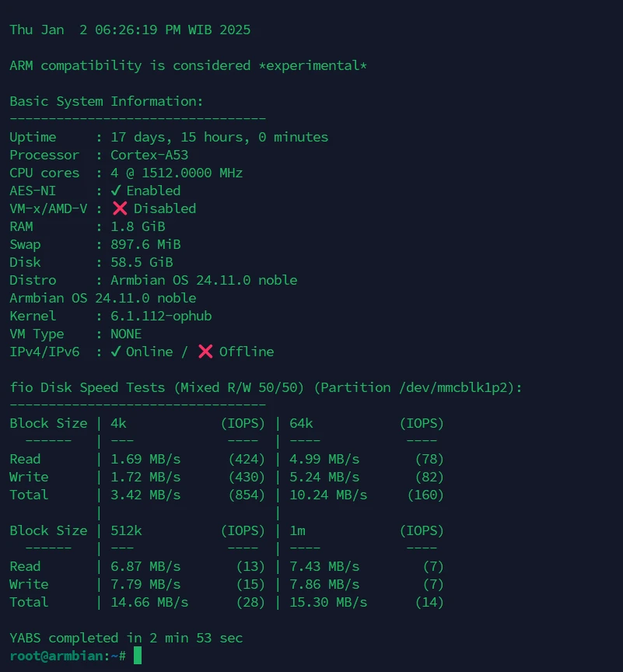Click the 4k IOPS total value (854)
The image size is (623, 672).
(247, 495)
